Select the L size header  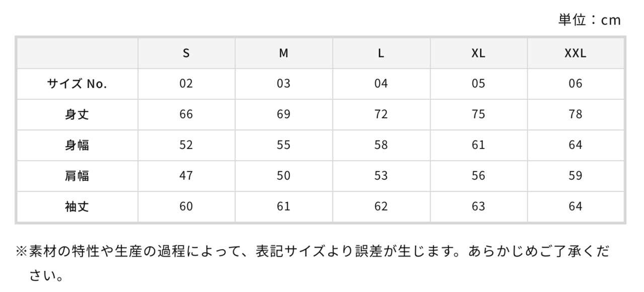(381, 53)
